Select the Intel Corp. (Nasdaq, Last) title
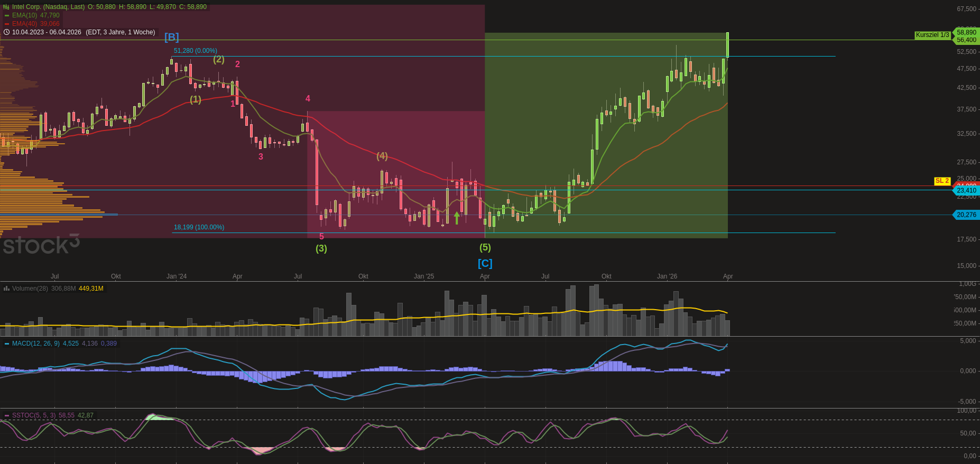This screenshot has height=464, width=980. [48, 7]
